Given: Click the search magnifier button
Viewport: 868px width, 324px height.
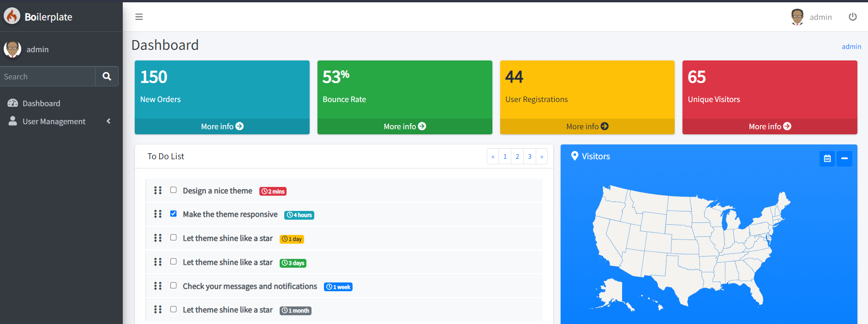Looking at the screenshot, I should point(107,77).
